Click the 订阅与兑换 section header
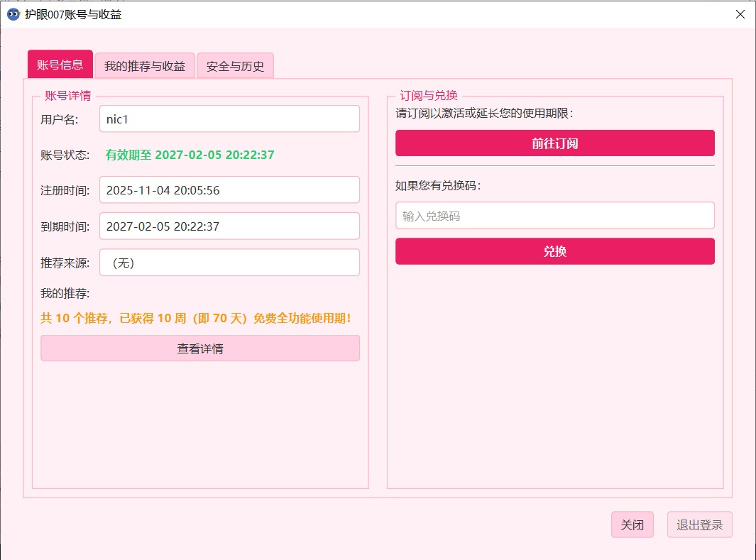 (425, 95)
